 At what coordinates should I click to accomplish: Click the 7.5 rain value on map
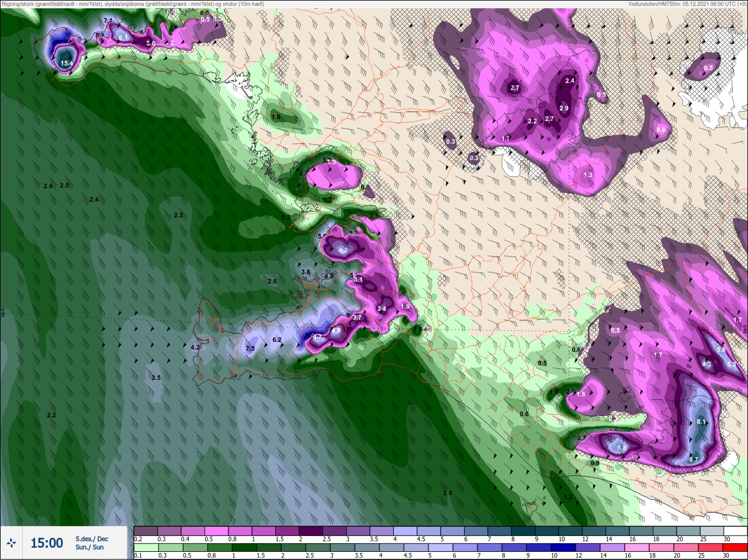pos(250,348)
